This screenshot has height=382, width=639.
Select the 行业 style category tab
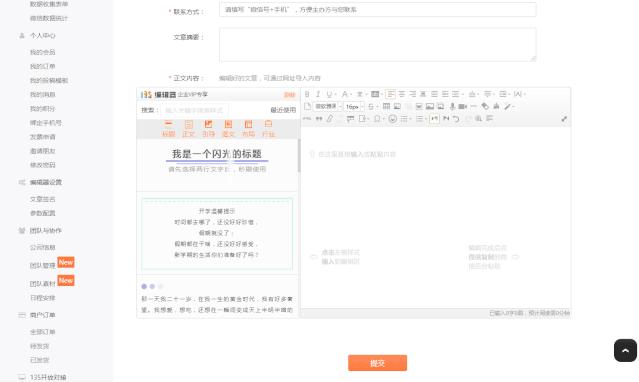[268, 129]
